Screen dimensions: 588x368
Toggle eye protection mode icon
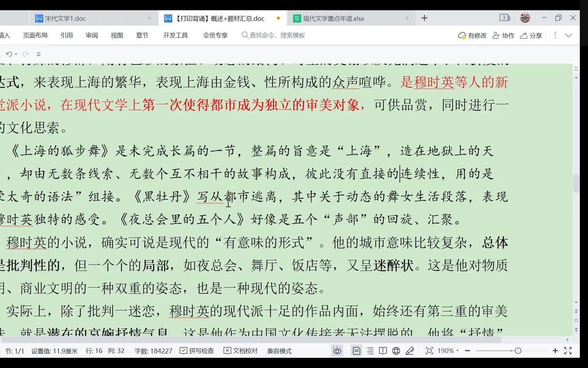click(337, 351)
